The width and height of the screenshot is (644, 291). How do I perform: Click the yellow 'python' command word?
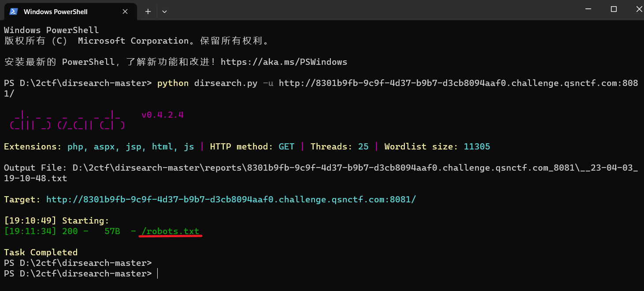pyautogui.click(x=173, y=83)
